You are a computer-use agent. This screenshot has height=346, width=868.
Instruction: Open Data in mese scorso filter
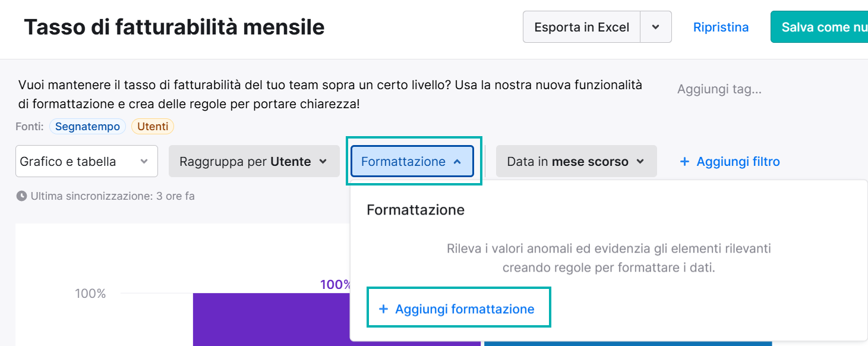click(576, 161)
